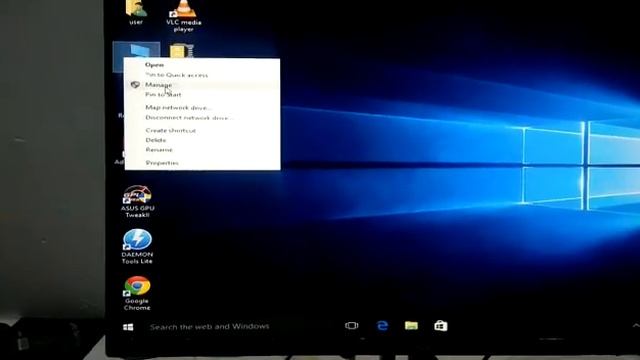Expand the system tray hidden icons arrow
The width and height of the screenshot is (640, 360).
pyautogui.click(x=636, y=326)
